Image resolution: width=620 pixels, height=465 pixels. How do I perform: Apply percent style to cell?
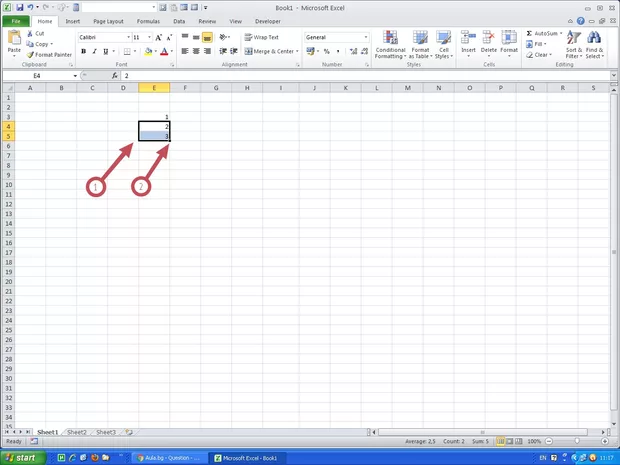[x=327, y=51]
